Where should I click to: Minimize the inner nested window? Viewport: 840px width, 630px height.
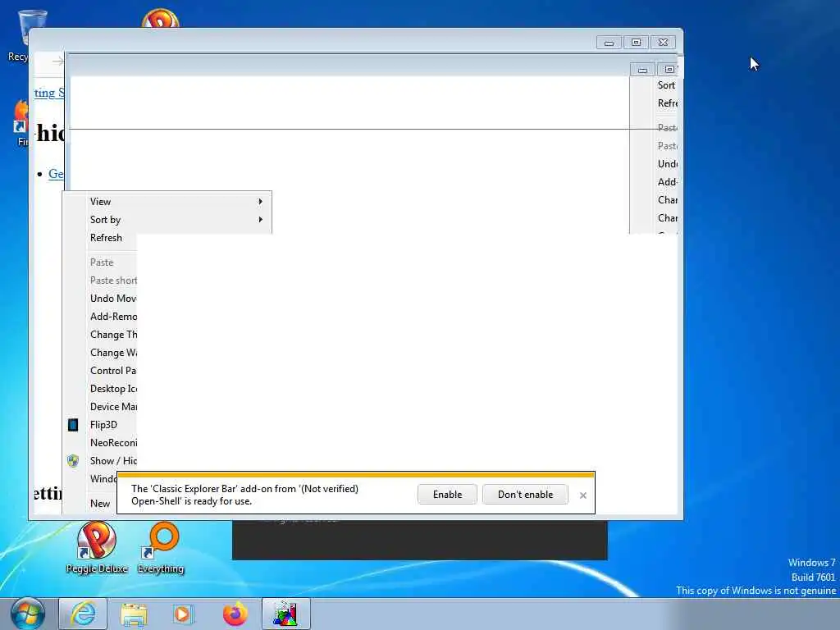point(642,69)
